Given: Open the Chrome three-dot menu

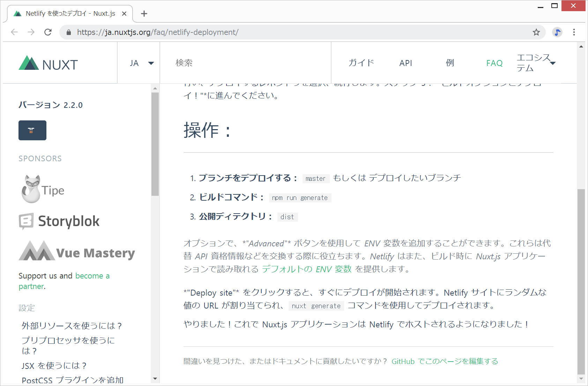Looking at the screenshot, I should click(574, 32).
